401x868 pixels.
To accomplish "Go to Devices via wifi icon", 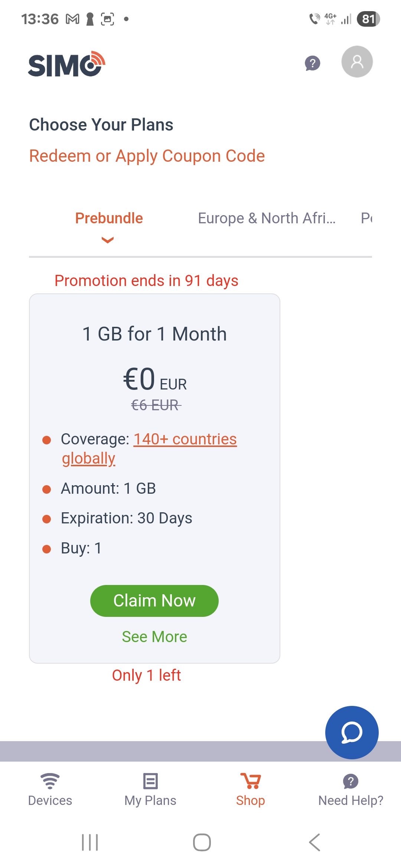I will tap(50, 781).
